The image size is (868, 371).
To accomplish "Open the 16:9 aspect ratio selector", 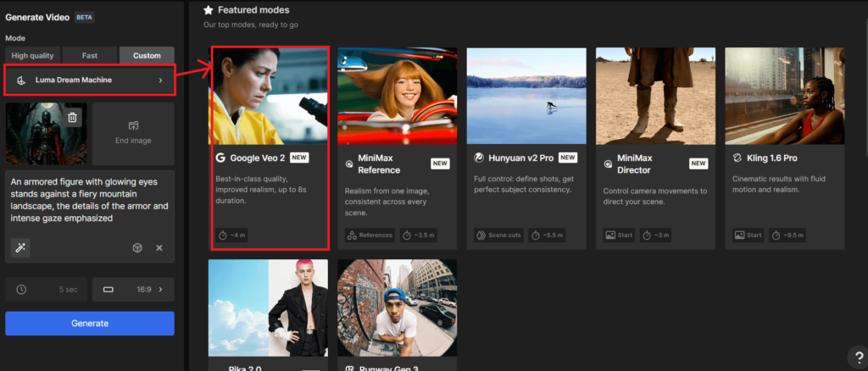I will 133,289.
